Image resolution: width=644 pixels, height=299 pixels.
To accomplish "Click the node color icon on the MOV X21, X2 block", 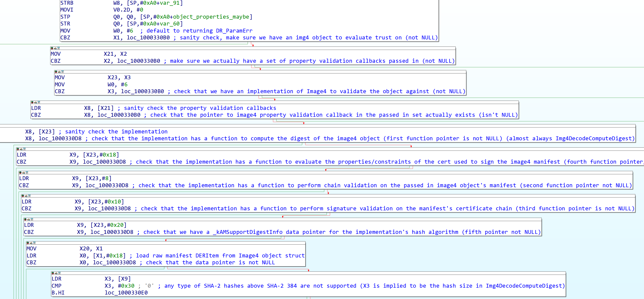I will tap(52, 48).
